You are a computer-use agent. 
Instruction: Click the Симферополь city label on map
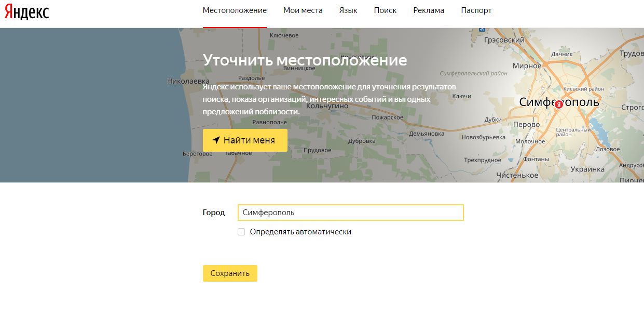click(x=559, y=102)
